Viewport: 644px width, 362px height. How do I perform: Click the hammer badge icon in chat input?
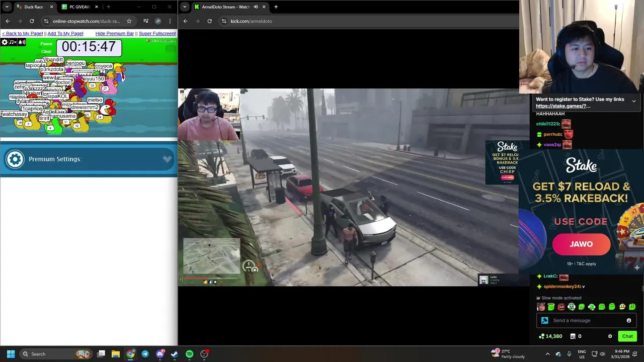point(544,320)
